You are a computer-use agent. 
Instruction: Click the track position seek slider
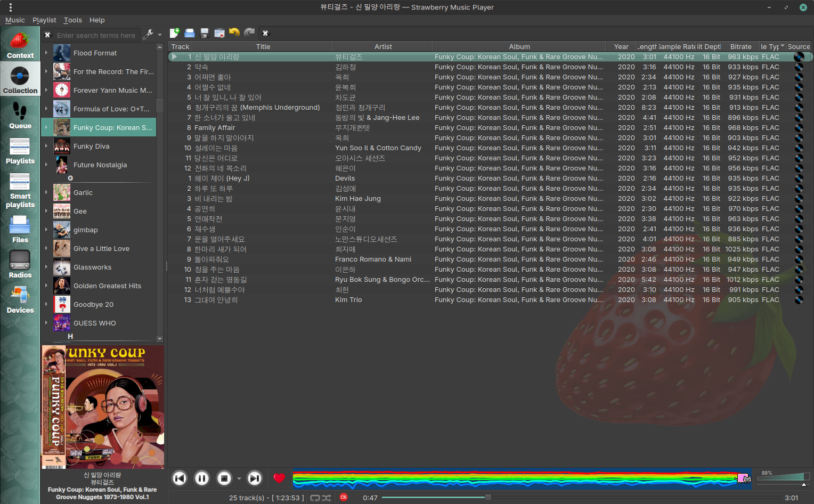point(581,498)
